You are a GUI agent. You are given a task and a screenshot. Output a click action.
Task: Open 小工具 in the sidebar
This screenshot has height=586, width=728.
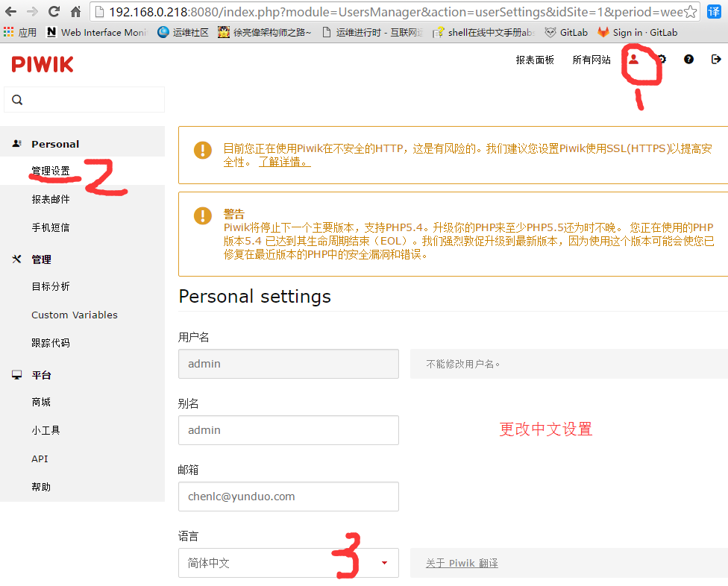[x=46, y=431]
